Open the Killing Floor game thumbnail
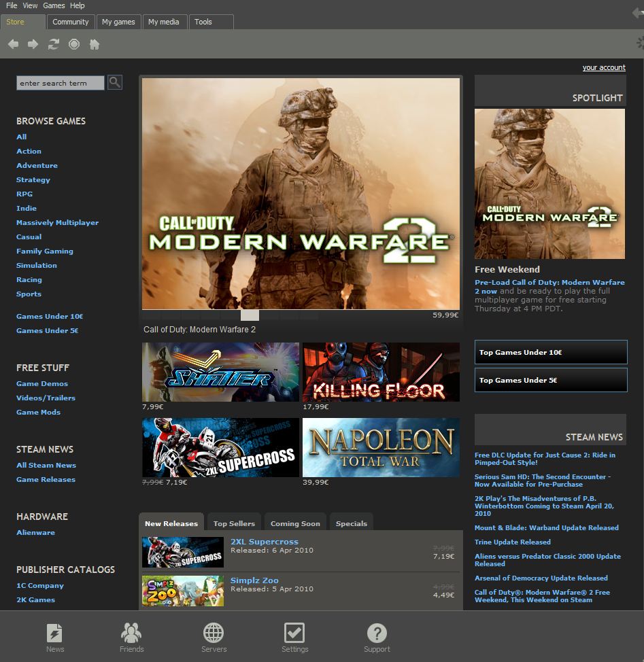This screenshot has height=662, width=644. (381, 372)
